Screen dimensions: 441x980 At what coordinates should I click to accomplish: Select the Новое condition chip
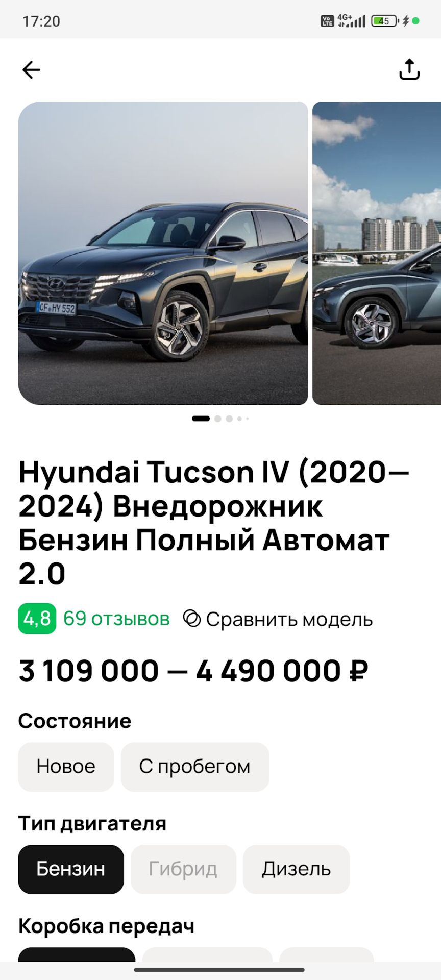click(x=66, y=767)
